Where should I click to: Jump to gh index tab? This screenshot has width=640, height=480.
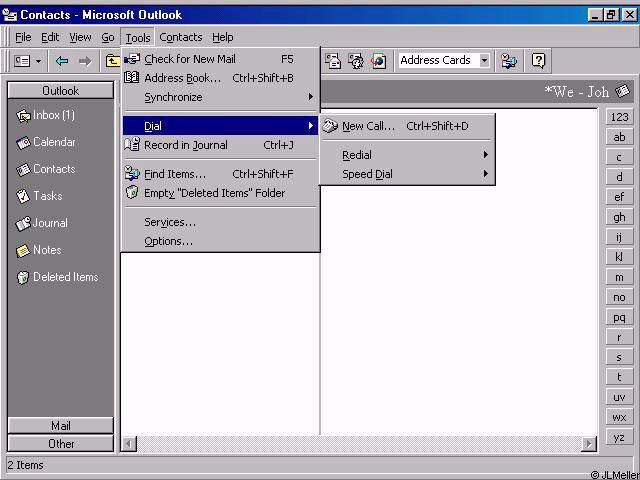tap(619, 217)
